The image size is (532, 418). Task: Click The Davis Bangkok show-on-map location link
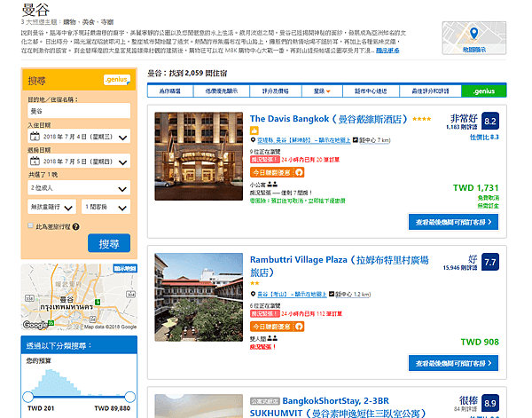click(303, 140)
